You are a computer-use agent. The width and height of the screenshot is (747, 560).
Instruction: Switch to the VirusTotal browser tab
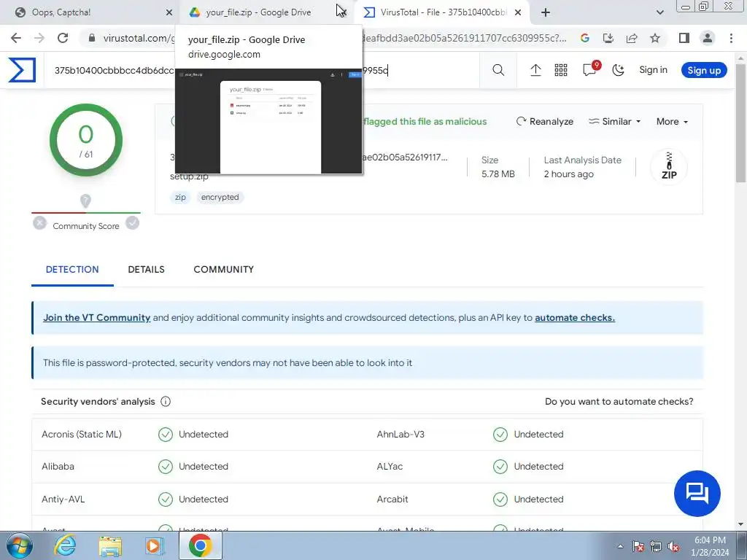tap(443, 12)
